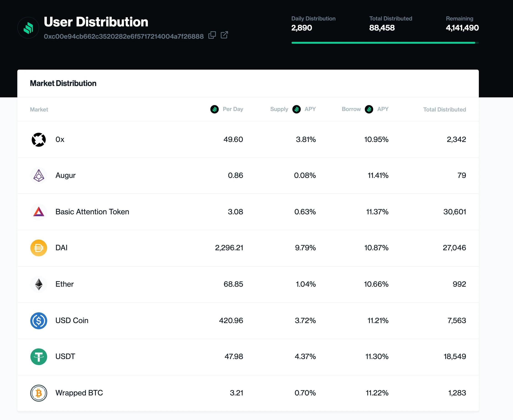Open address in explorer via external-link icon
Image resolution: width=513 pixels, height=420 pixels.
[x=224, y=35]
